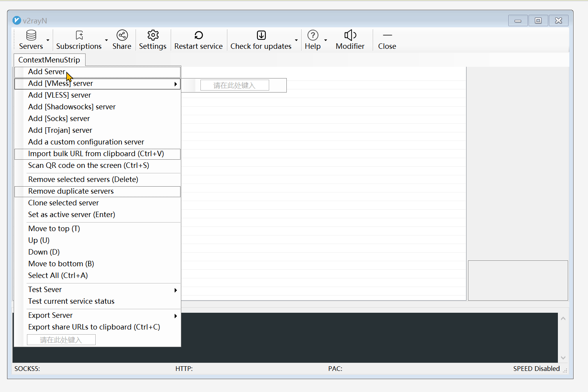Open the Help dropdown arrow
The width and height of the screenshot is (588, 392).
(325, 40)
